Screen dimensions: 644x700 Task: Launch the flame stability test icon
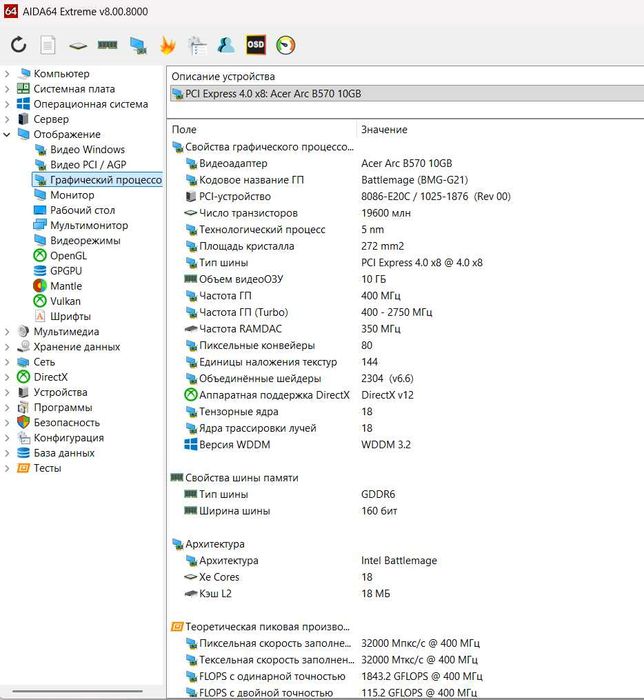pyautogui.click(x=167, y=46)
